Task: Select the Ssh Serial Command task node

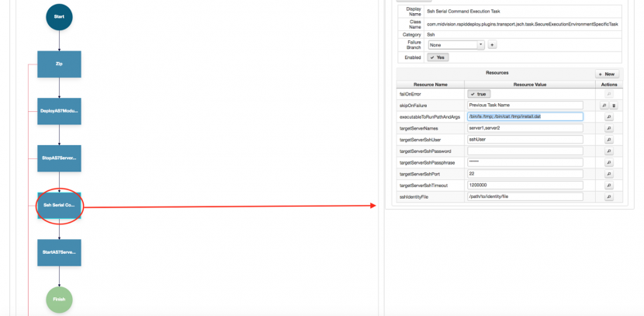Action: [x=59, y=205]
